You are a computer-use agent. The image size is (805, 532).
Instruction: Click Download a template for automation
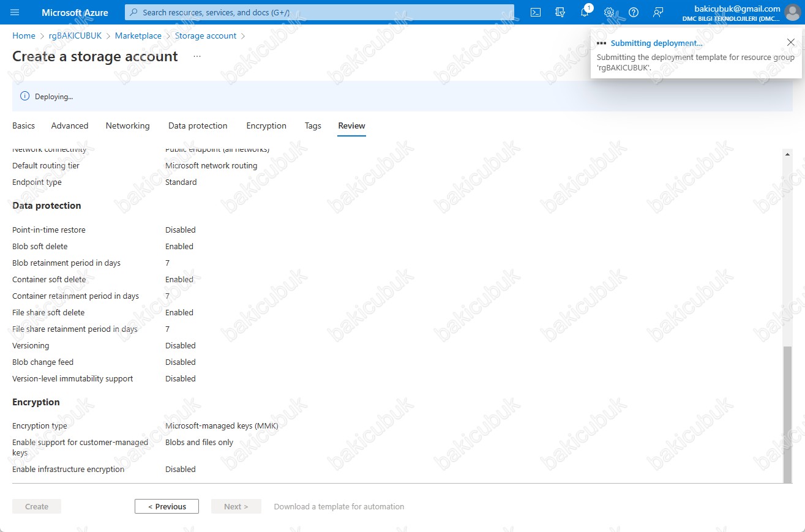pyautogui.click(x=339, y=506)
